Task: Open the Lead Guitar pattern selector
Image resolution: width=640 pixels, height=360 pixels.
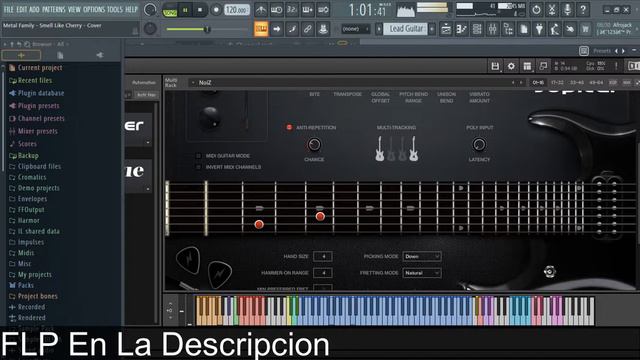Action: point(405,29)
